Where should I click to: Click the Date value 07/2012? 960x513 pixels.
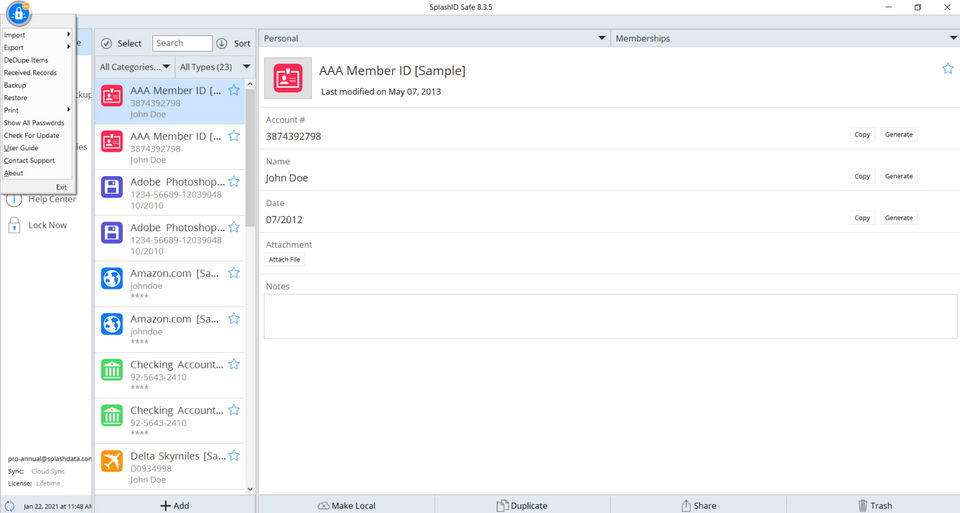click(x=284, y=220)
